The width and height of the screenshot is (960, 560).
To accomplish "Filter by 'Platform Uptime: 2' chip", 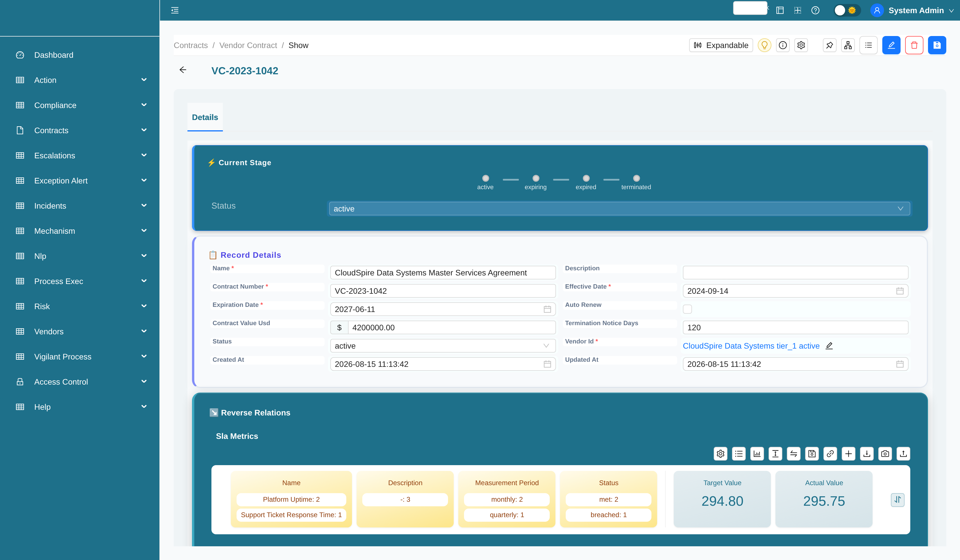I will pos(291,499).
